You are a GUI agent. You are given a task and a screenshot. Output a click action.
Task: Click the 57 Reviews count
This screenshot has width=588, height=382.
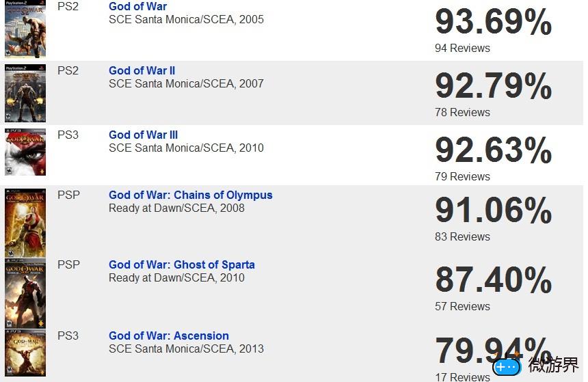click(x=462, y=306)
